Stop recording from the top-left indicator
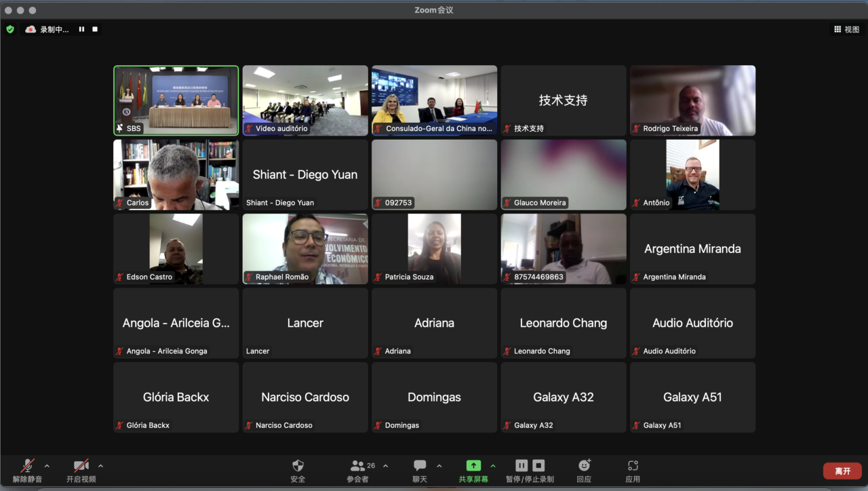The height and width of the screenshot is (491, 868). pyautogui.click(x=95, y=29)
